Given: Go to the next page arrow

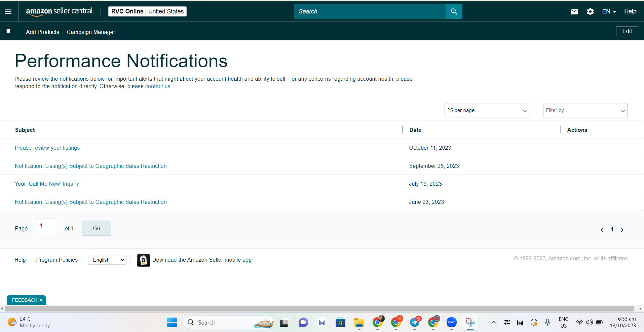Looking at the screenshot, I should pyautogui.click(x=622, y=230).
